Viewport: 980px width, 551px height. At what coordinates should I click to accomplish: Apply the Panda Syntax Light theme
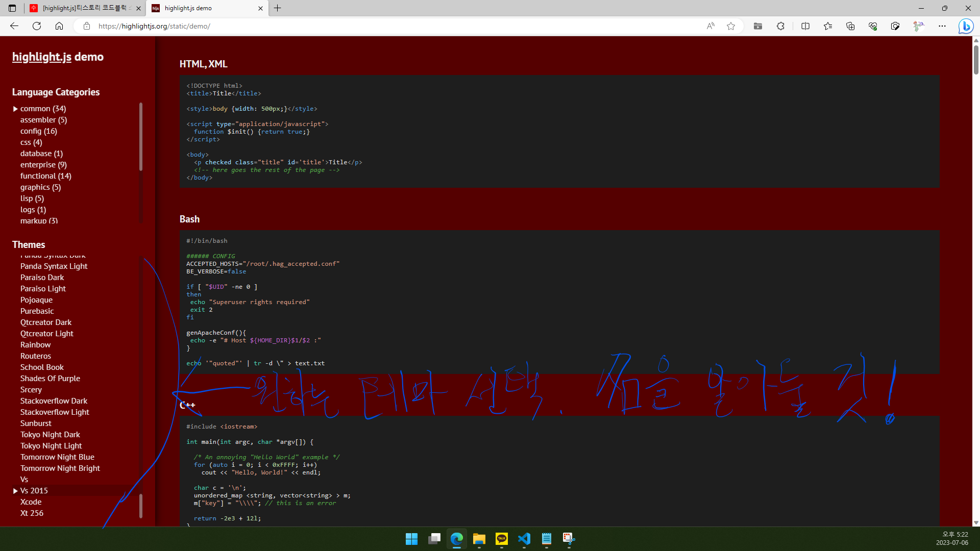[x=54, y=266]
